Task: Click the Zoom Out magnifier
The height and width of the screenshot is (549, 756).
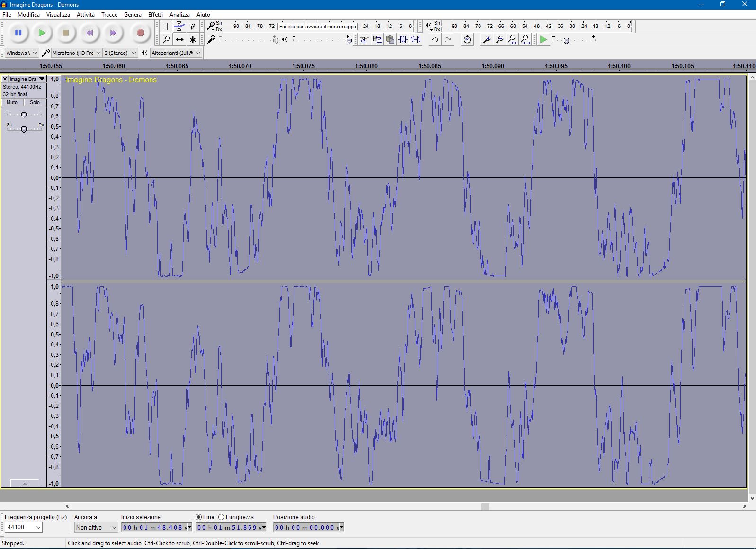Action: point(499,39)
